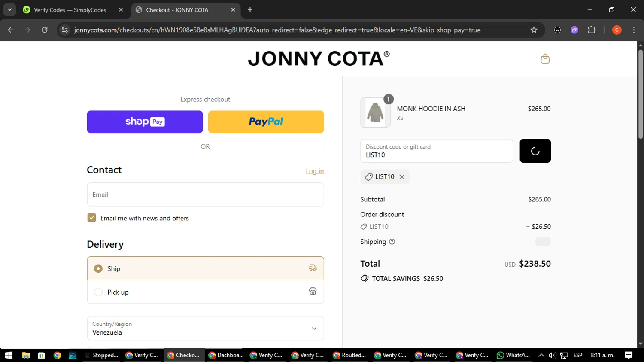Toggle Email me with news and offers
Viewport: 644px width, 362px height.
coord(91,218)
